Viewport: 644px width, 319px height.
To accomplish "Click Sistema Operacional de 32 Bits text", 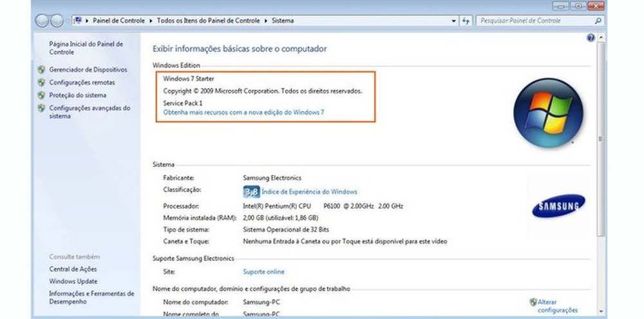I will pos(286,230).
